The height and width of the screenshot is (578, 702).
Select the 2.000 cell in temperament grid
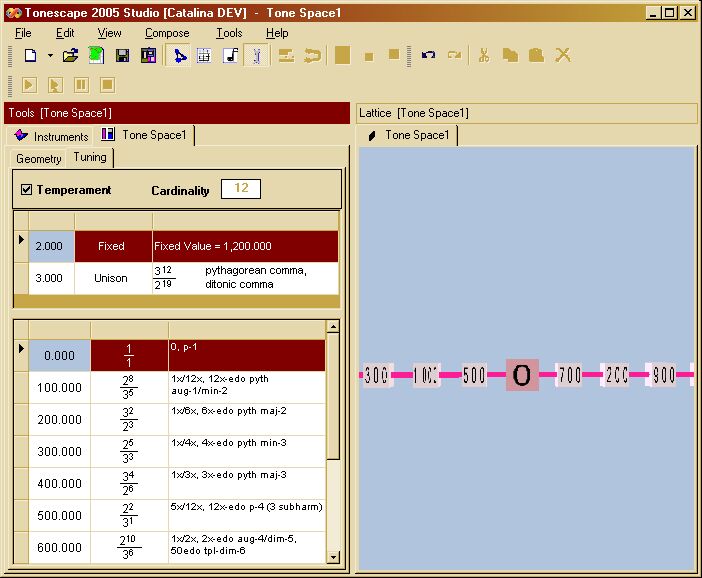(x=51, y=246)
